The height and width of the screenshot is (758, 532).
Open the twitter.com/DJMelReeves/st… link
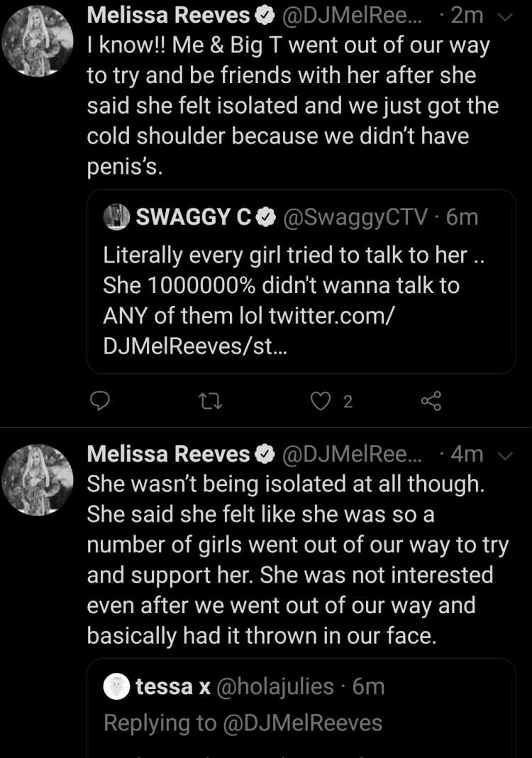[x=249, y=331]
